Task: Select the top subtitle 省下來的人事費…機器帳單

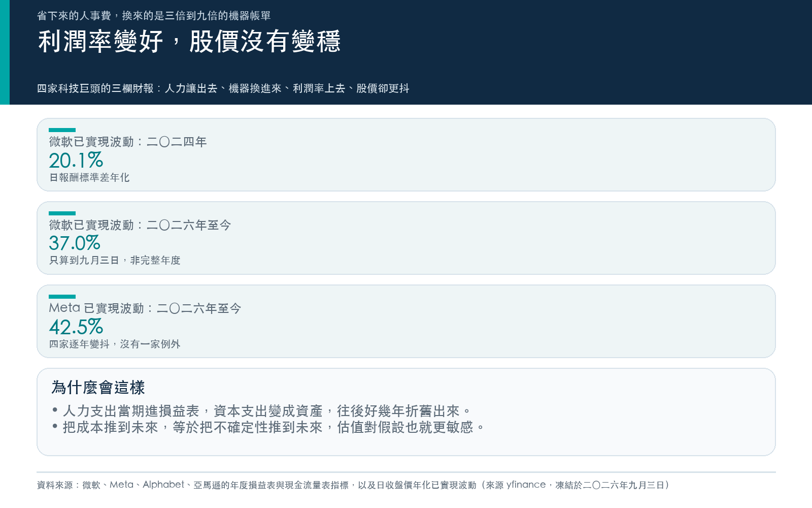Action: (154, 16)
